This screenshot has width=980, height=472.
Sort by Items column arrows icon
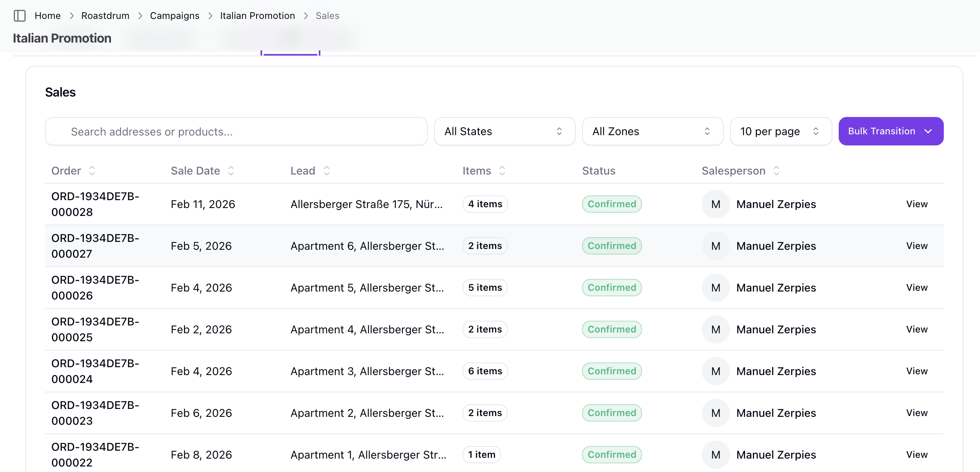[x=502, y=171]
